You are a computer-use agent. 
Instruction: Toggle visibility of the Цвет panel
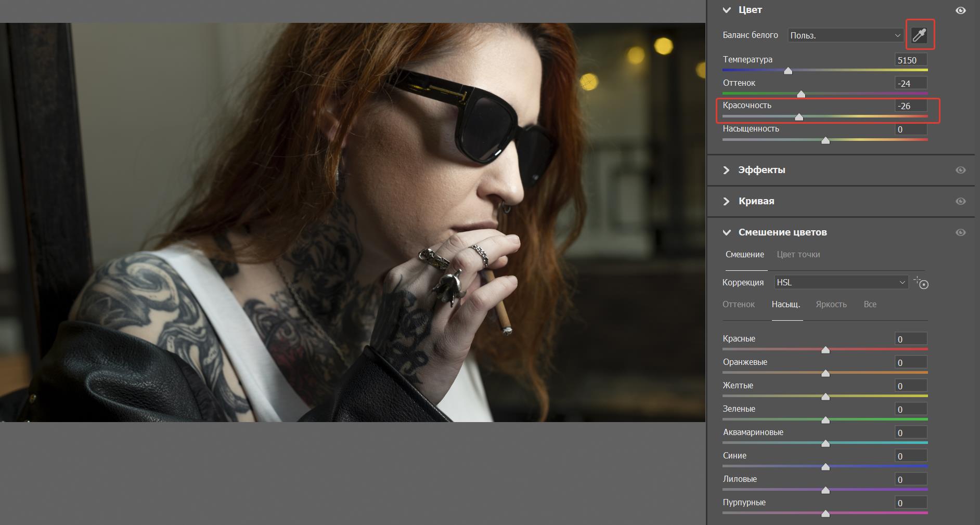coord(960,10)
